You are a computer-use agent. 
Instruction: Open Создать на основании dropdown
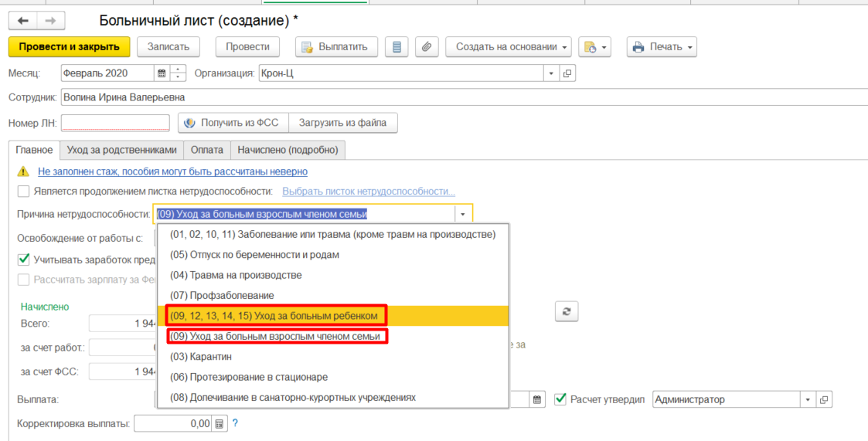(508, 47)
